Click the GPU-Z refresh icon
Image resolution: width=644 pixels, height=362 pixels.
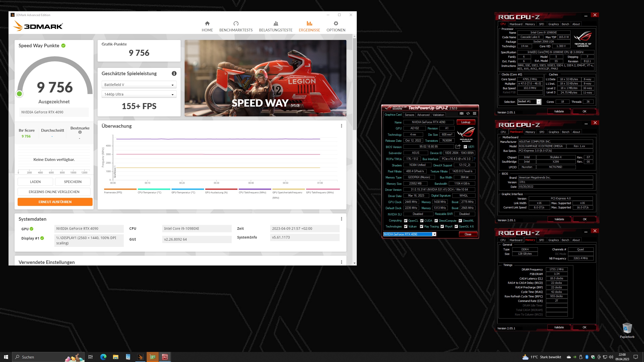click(x=468, y=114)
